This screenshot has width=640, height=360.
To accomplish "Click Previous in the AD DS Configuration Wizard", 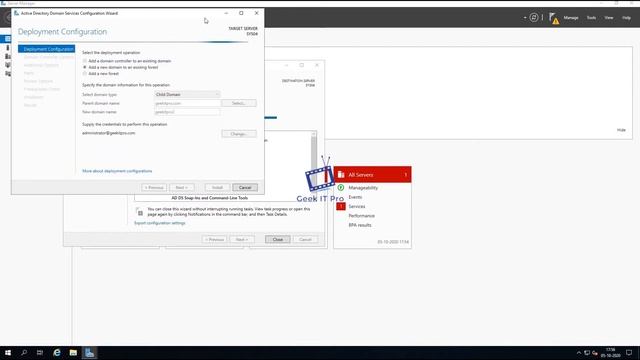I will click(x=154, y=187).
